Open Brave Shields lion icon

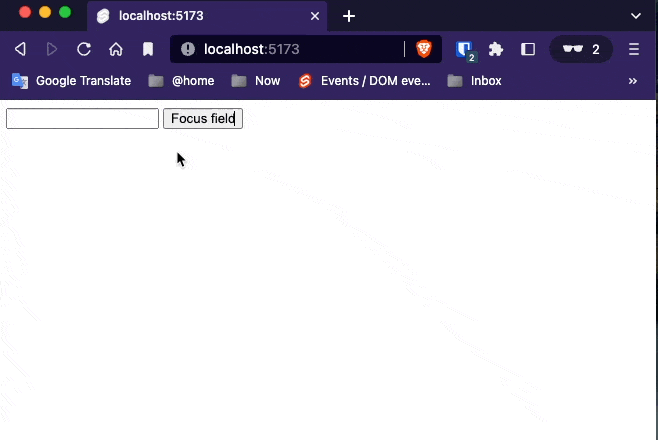coord(424,49)
